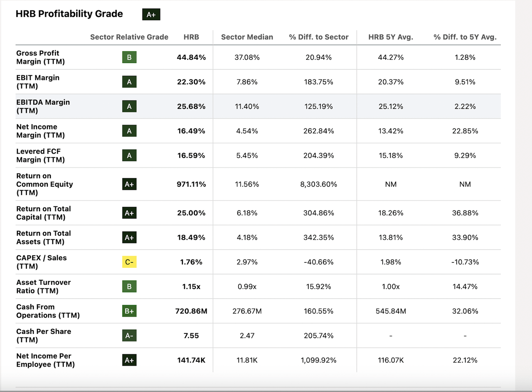Click the overall A+ profitability grade badge
Screen dimensions: 532x392
click(151, 15)
